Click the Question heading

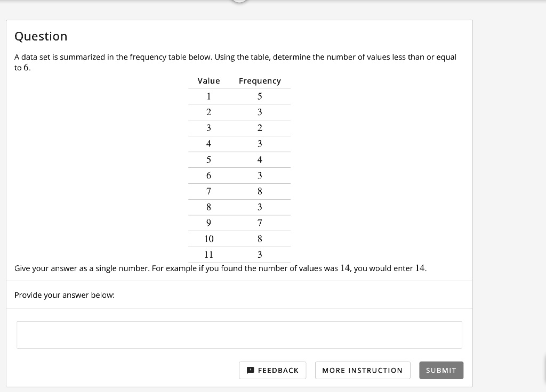tap(41, 36)
